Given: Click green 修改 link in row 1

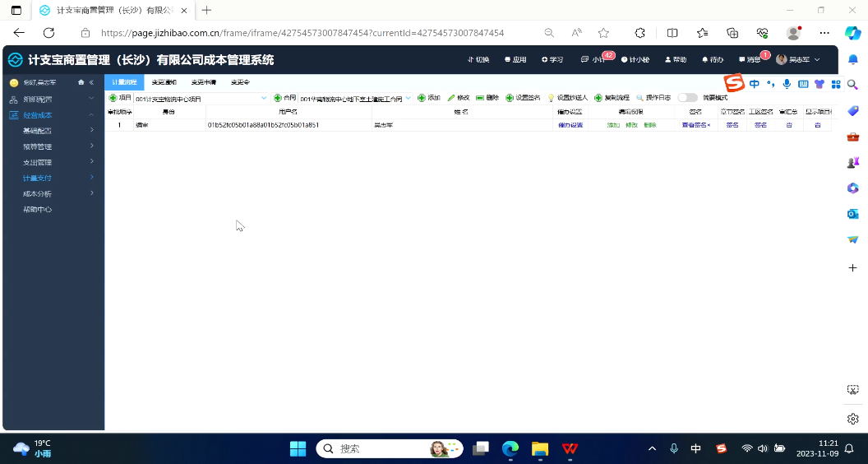Looking at the screenshot, I should pyautogui.click(x=631, y=125).
